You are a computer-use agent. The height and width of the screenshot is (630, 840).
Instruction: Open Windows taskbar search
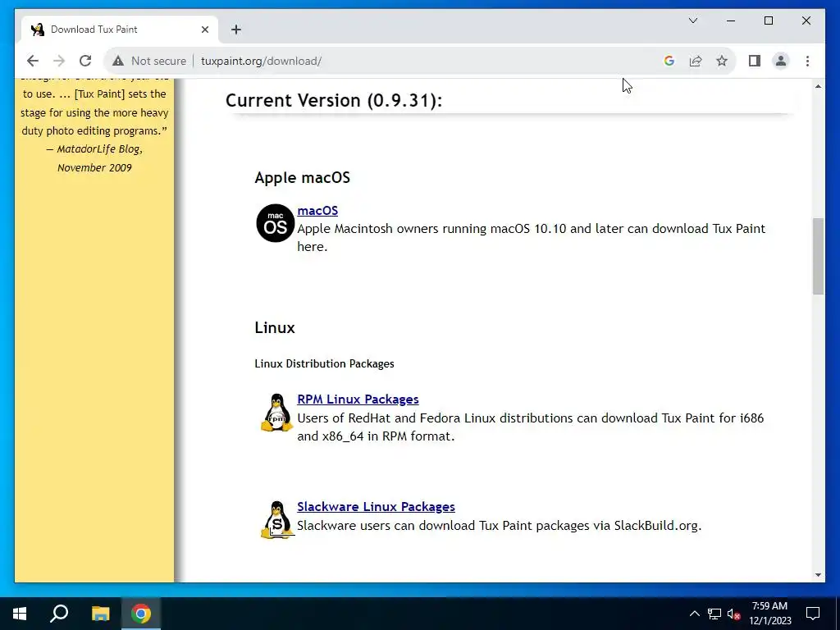click(x=59, y=614)
